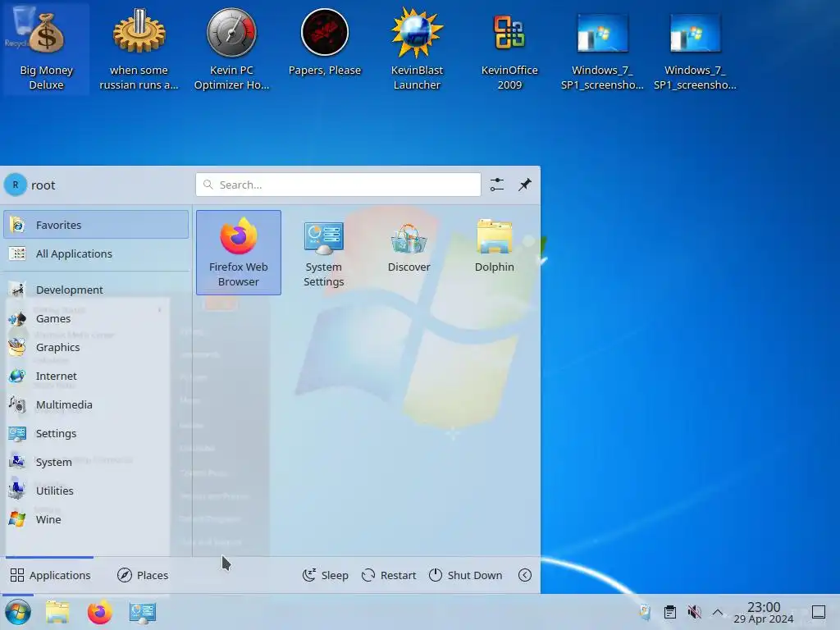
Task: Open Big Money Deluxe desktop icon
Action: click(46, 49)
